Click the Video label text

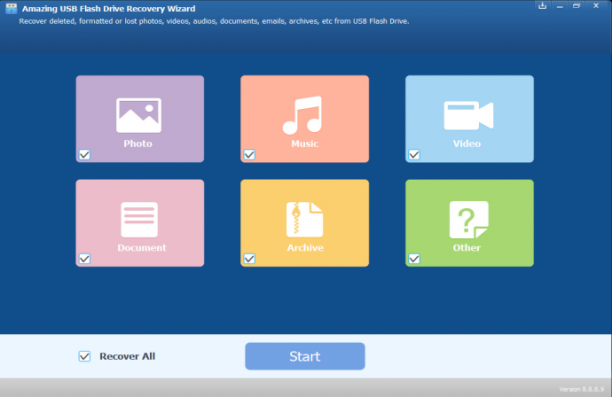point(467,144)
